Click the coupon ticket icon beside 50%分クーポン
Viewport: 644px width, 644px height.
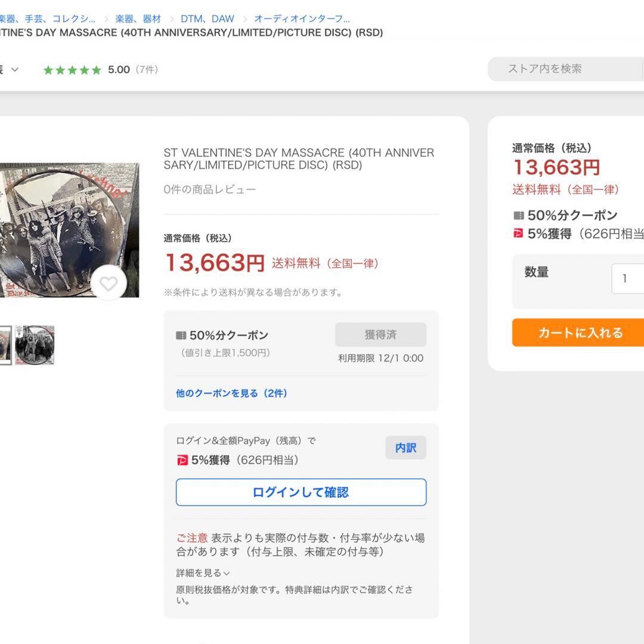click(x=181, y=335)
